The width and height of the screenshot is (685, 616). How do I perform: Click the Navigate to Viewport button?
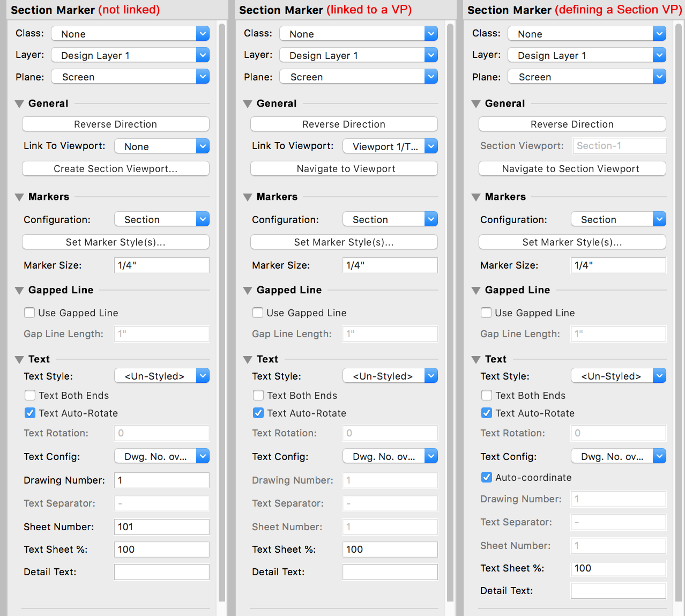pos(344,169)
